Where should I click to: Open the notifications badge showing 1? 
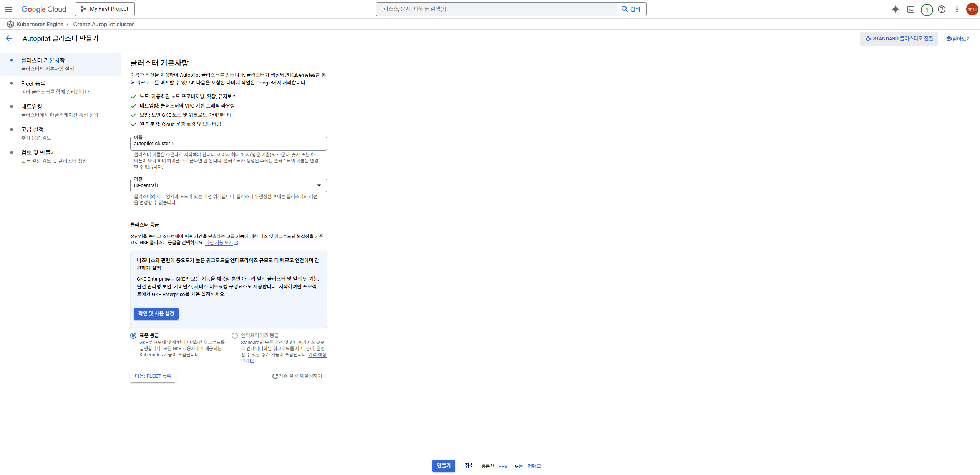coord(927,10)
